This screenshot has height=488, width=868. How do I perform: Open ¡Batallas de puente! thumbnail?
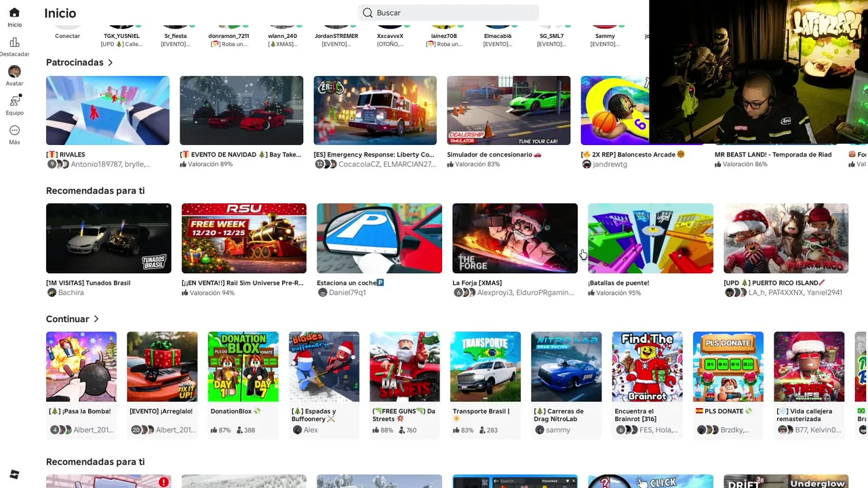tap(651, 238)
